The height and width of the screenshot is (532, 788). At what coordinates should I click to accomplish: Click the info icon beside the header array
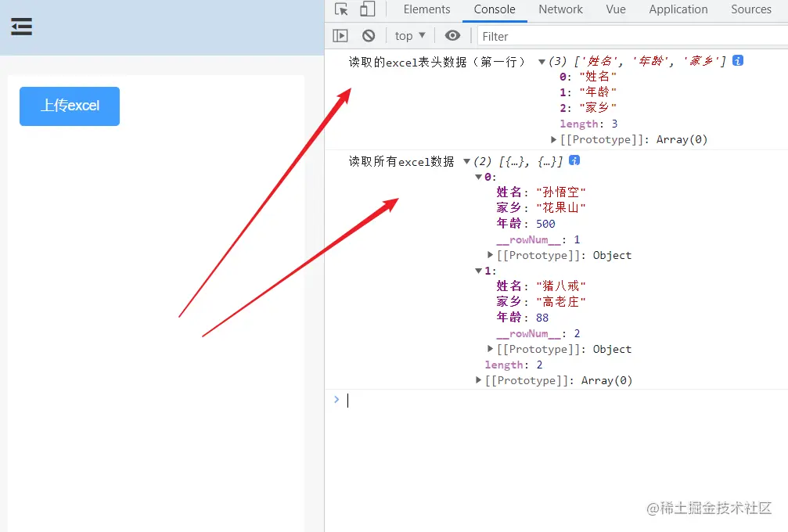click(x=738, y=61)
